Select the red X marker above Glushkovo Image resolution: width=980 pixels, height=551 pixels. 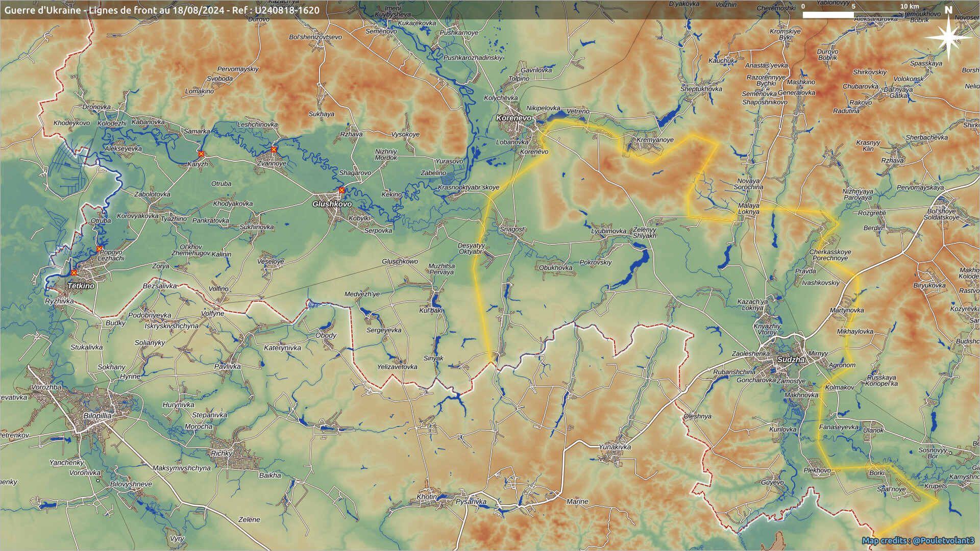tap(341, 190)
